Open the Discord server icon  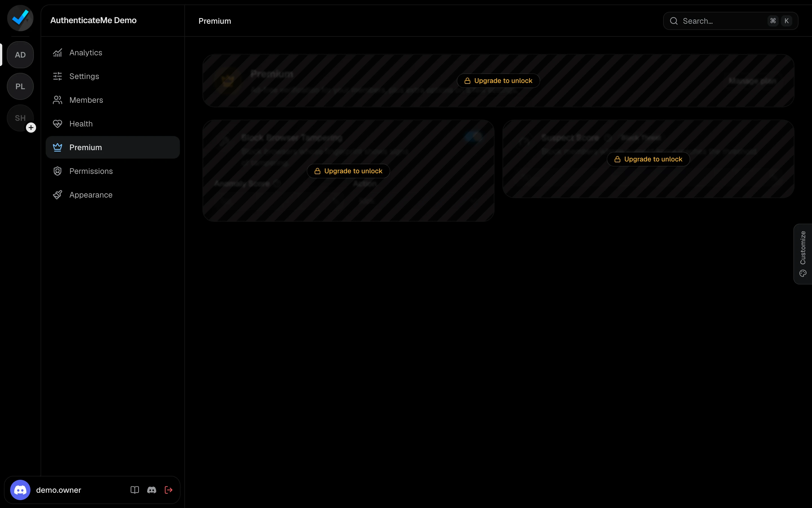pos(152,490)
